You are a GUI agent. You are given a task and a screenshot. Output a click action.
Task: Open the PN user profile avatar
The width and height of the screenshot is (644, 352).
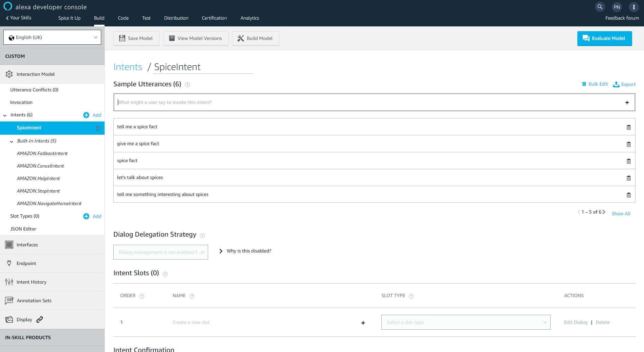pyautogui.click(x=617, y=7)
